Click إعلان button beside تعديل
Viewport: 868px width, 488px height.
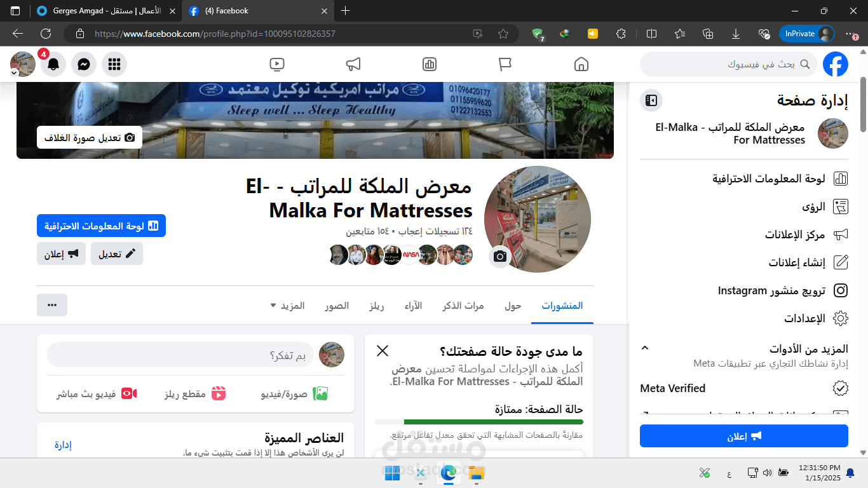coord(61,254)
